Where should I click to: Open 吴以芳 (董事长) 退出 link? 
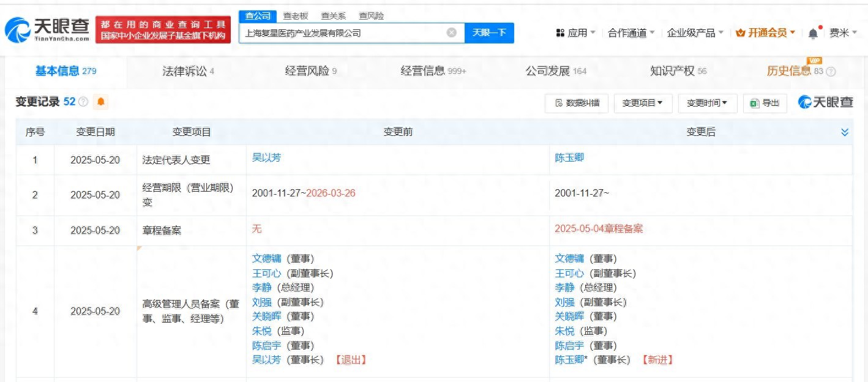[267, 359]
